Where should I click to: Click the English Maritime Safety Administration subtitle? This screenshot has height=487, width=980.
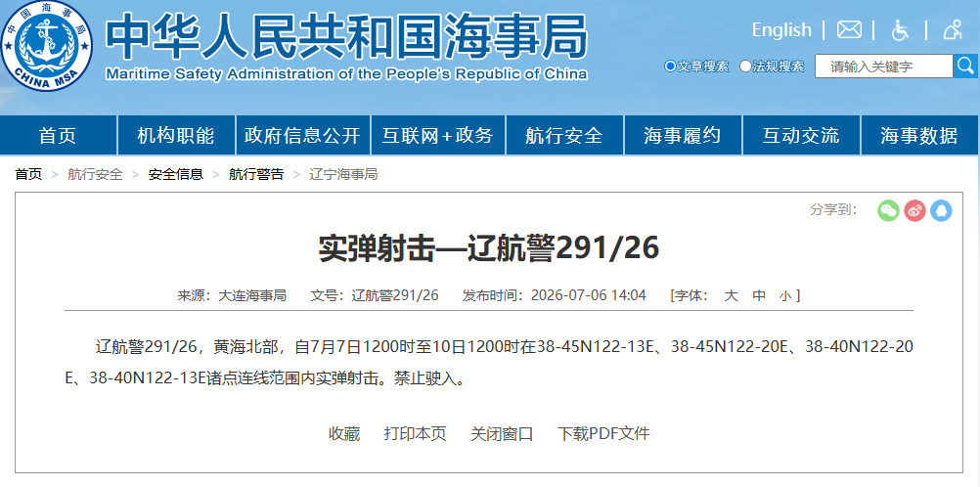pyautogui.click(x=346, y=74)
